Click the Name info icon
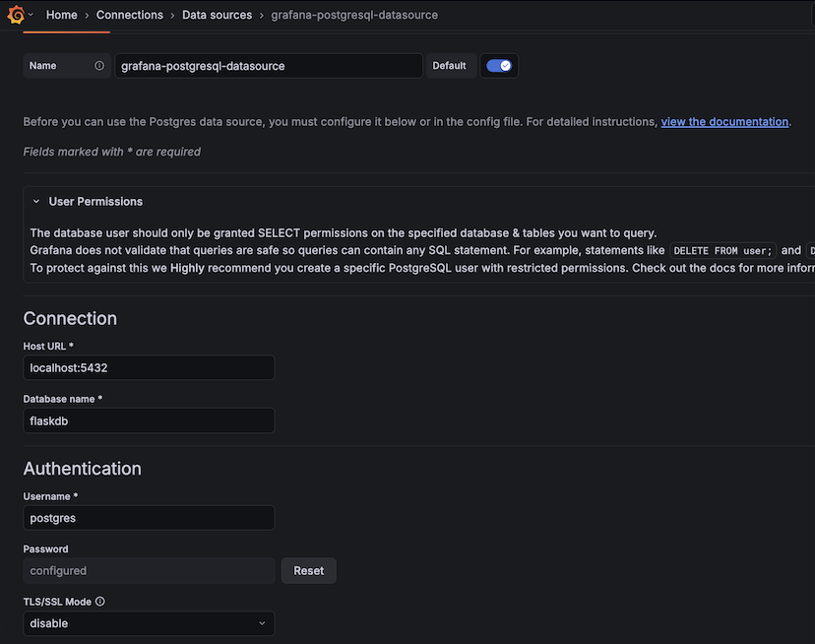 coord(99,66)
